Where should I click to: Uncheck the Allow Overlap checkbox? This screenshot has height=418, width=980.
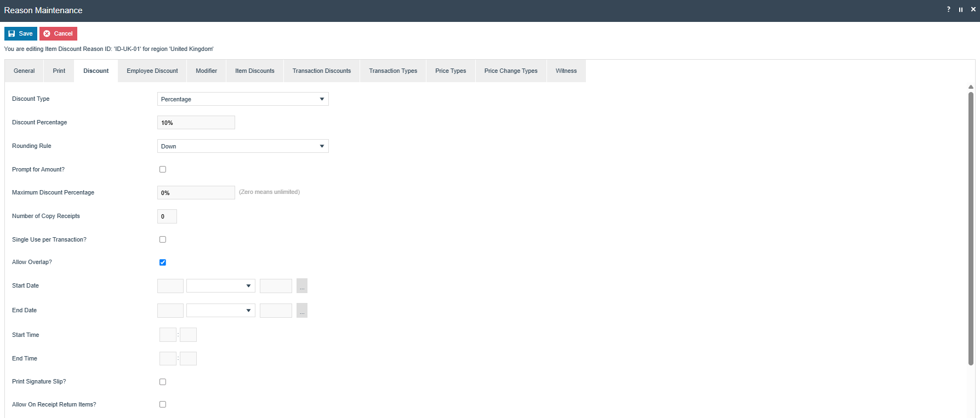click(163, 262)
